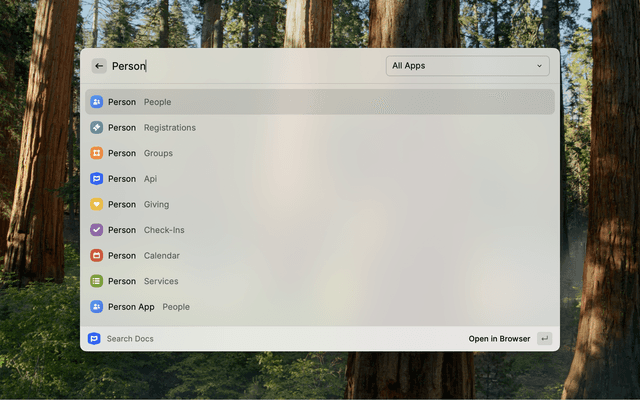Screen dimensions: 640x400
Task: Click the red Calendar app icon
Action: (x=97, y=256)
